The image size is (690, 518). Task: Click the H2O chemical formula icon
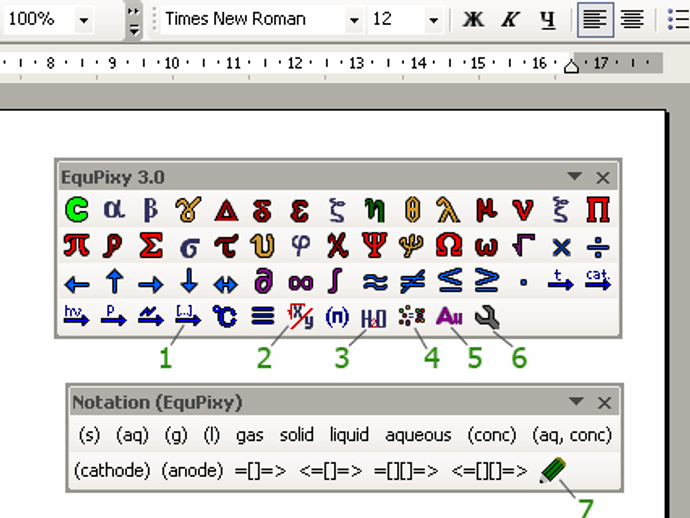(374, 318)
